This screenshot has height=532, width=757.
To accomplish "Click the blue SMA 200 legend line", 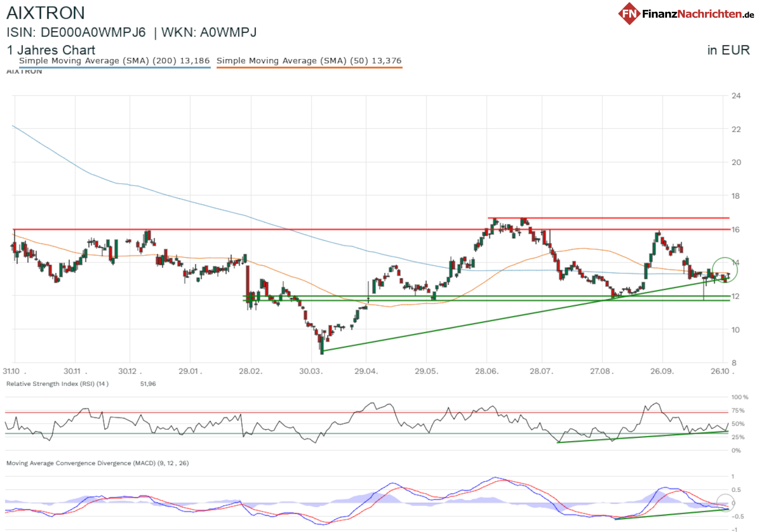I will [115, 67].
